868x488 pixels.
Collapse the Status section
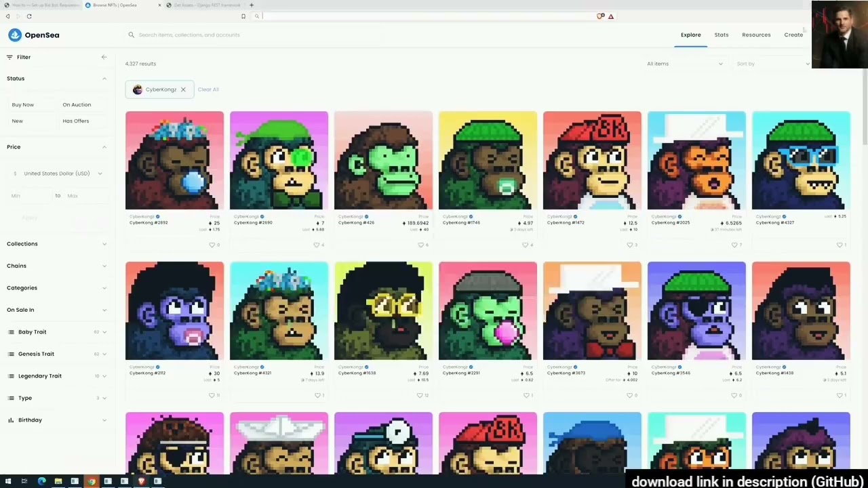[x=104, y=79]
